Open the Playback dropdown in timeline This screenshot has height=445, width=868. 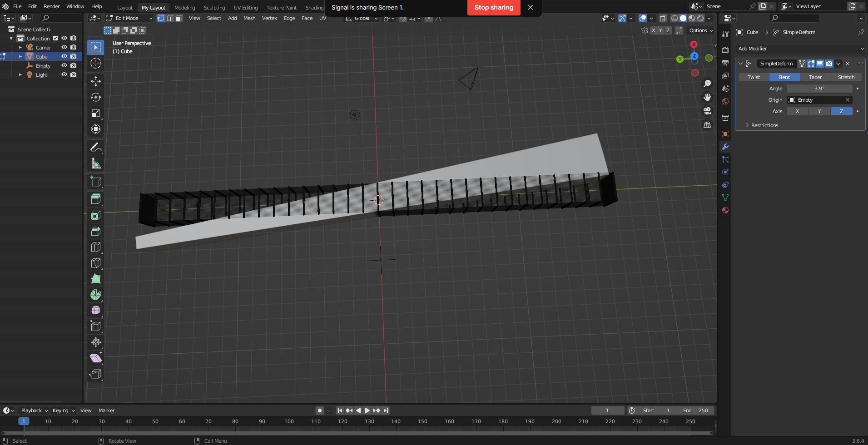point(34,410)
